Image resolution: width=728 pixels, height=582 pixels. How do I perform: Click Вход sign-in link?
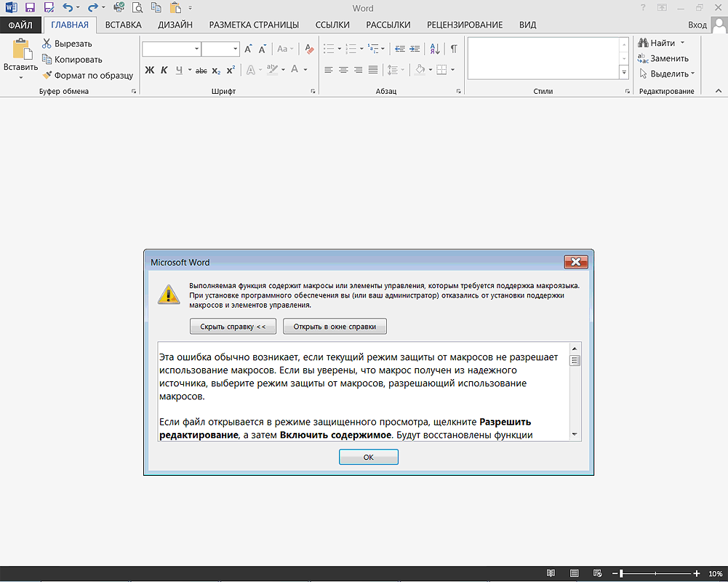point(697,25)
